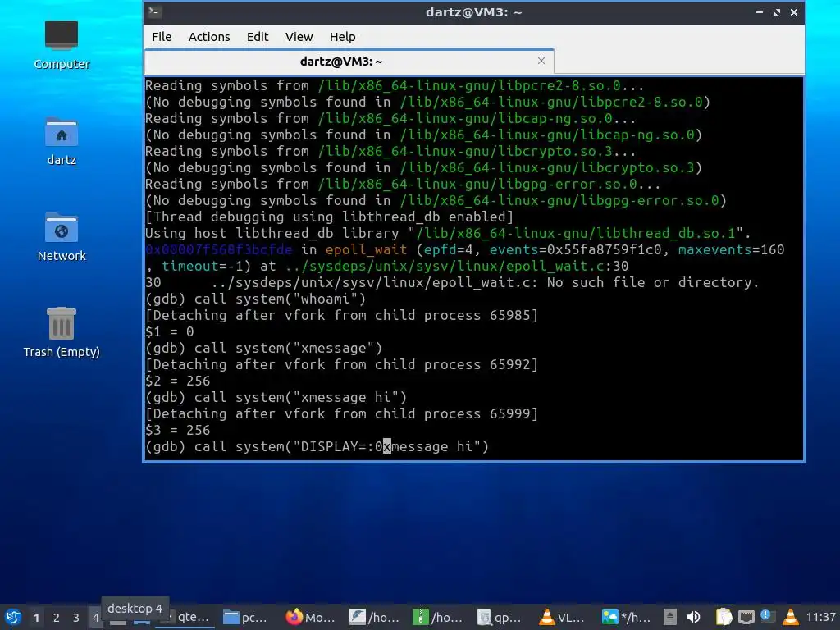Click the network connection tray icon
Viewport: 840px width, 630px height.
(x=746, y=618)
